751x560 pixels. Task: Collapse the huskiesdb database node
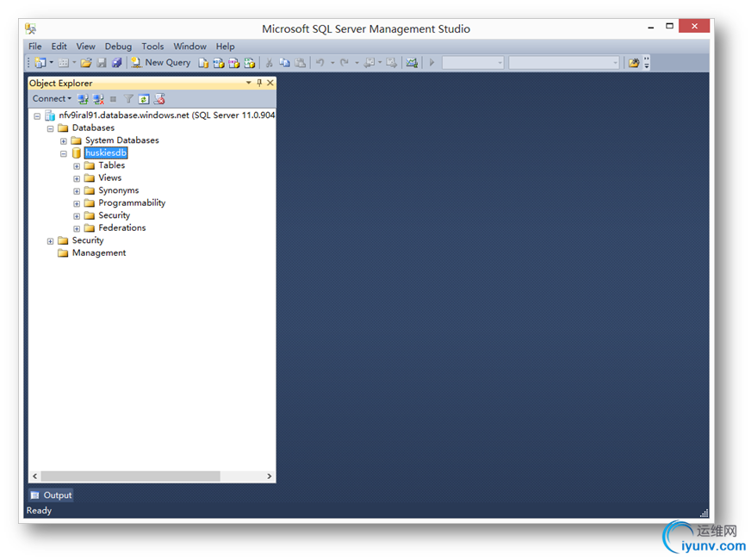(63, 153)
